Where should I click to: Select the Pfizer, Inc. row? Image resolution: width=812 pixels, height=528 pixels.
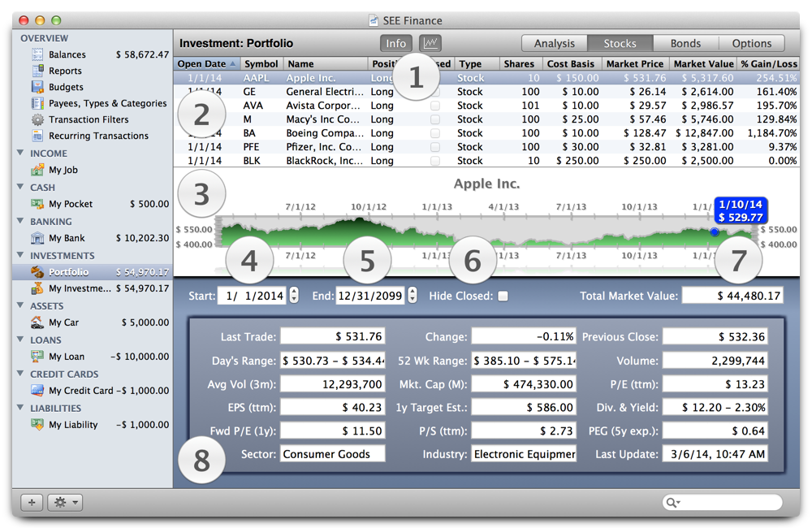point(486,147)
